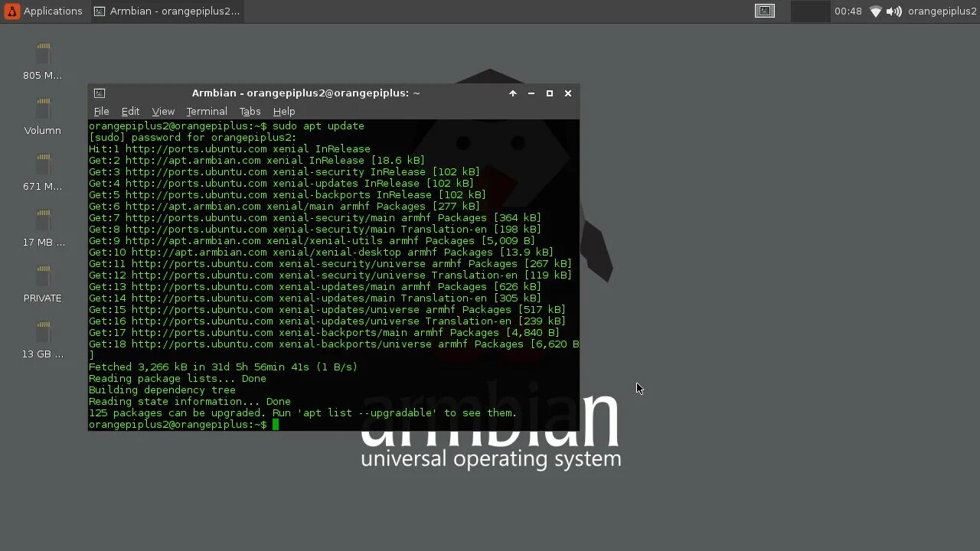Click the 'Get:2 http://apt.armbian.com' output line
The height and width of the screenshot is (551, 980).
256,160
